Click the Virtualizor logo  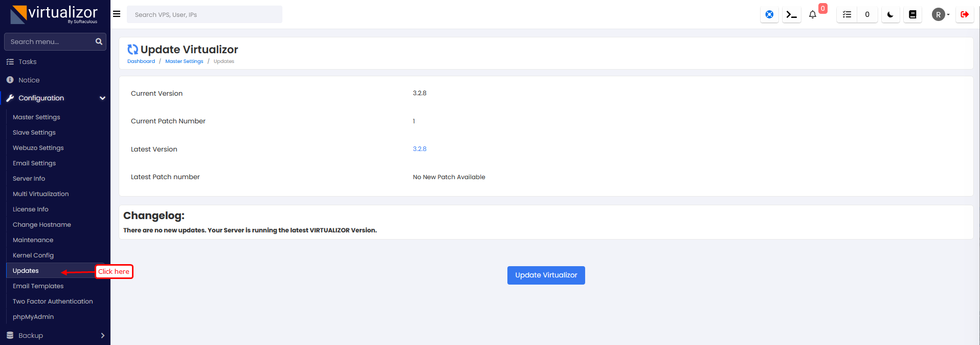click(54, 14)
